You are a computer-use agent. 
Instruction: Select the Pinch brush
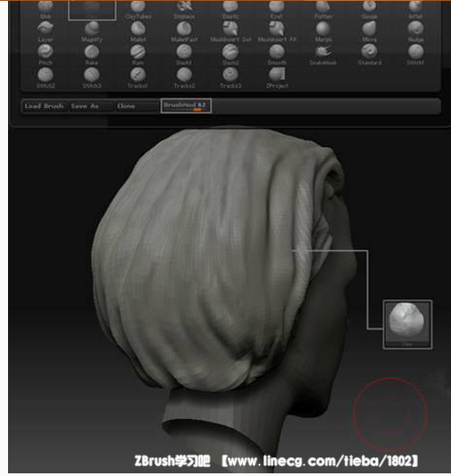click(x=46, y=54)
